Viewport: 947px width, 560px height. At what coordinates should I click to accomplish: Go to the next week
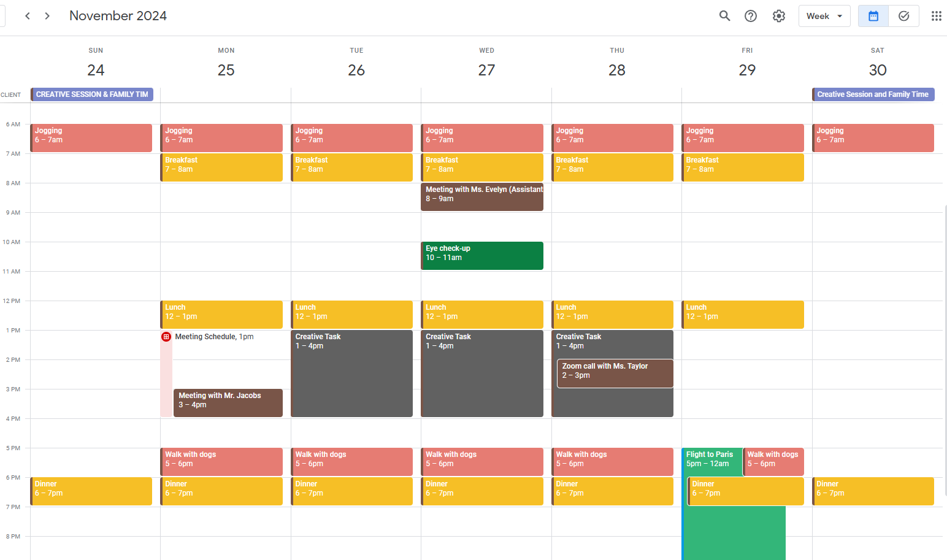coord(47,16)
